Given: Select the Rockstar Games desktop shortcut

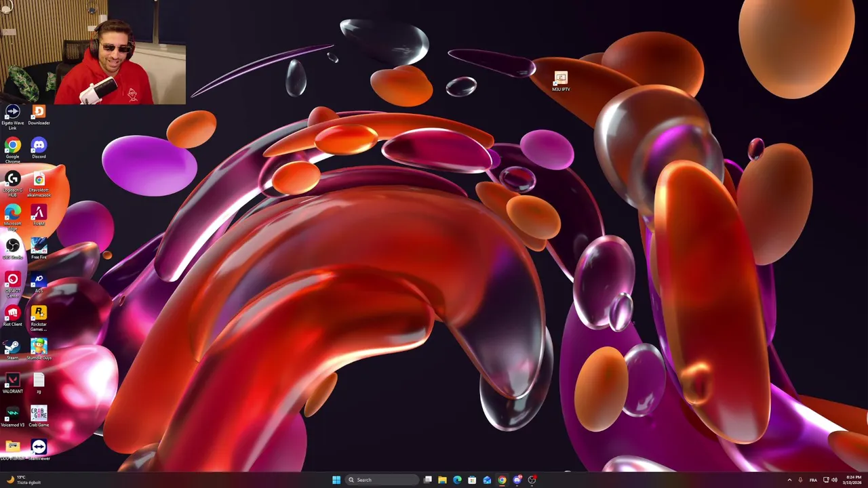Looking at the screenshot, I should [x=39, y=318].
